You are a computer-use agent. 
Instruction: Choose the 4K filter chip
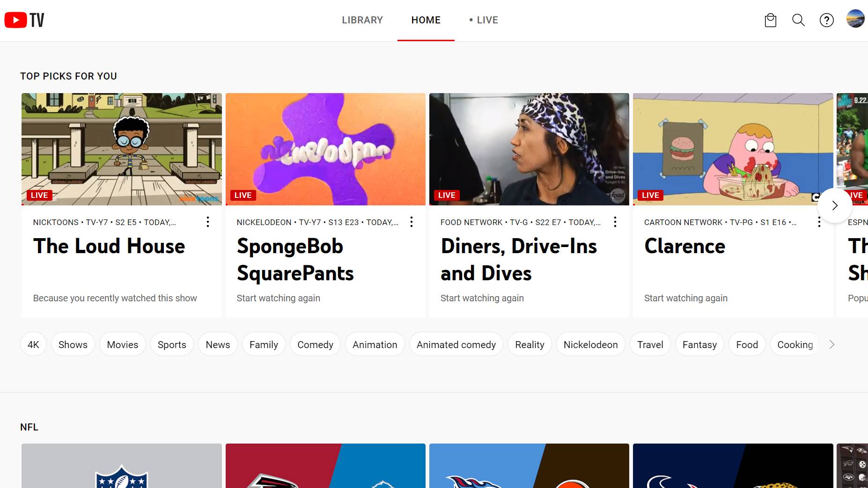(x=33, y=344)
